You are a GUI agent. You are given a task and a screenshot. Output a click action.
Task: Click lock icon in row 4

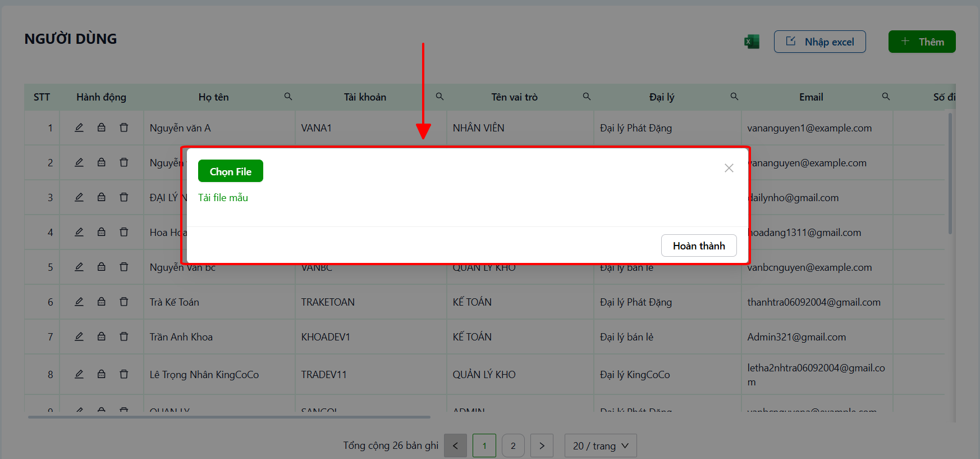click(102, 232)
